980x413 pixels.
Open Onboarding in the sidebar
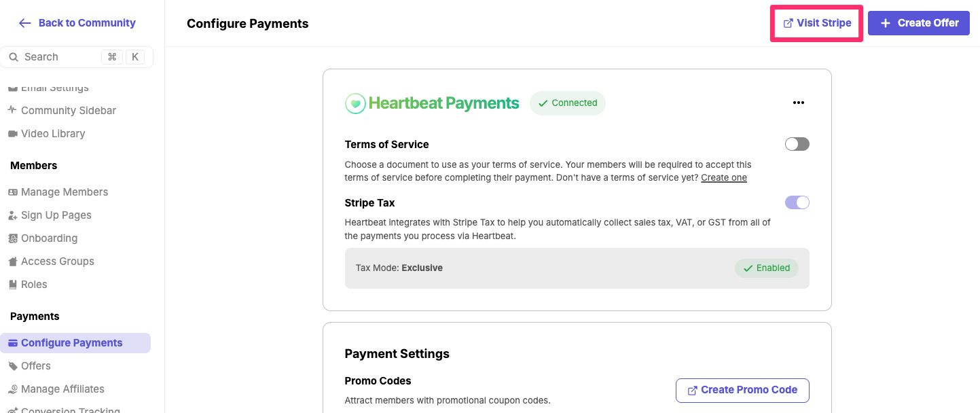point(49,238)
